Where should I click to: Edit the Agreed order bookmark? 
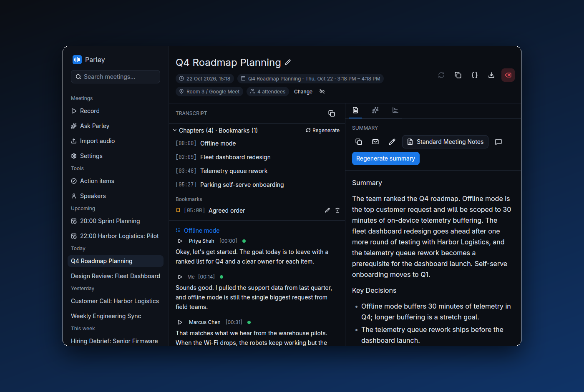[x=327, y=211]
